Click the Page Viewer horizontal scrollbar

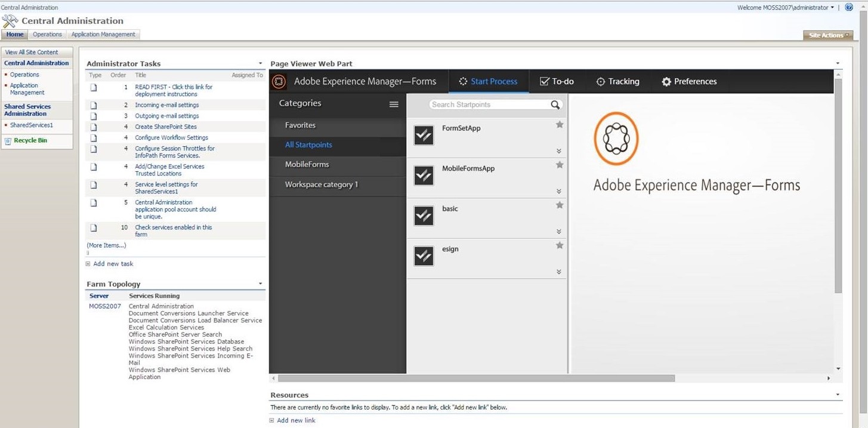point(476,378)
